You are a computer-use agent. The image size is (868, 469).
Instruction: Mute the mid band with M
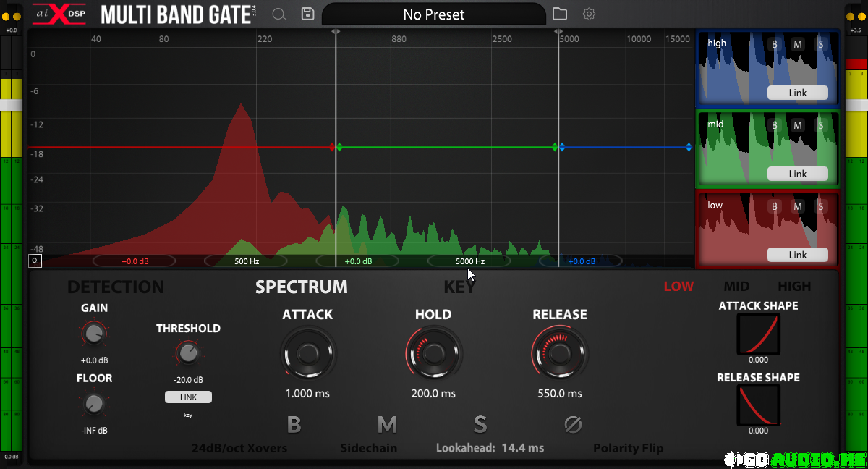(x=798, y=125)
